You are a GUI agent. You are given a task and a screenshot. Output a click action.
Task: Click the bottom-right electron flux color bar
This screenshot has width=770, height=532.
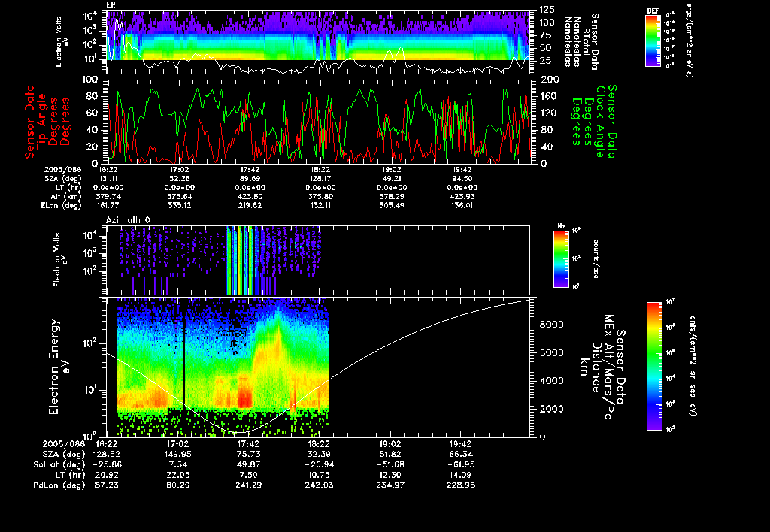653,365
